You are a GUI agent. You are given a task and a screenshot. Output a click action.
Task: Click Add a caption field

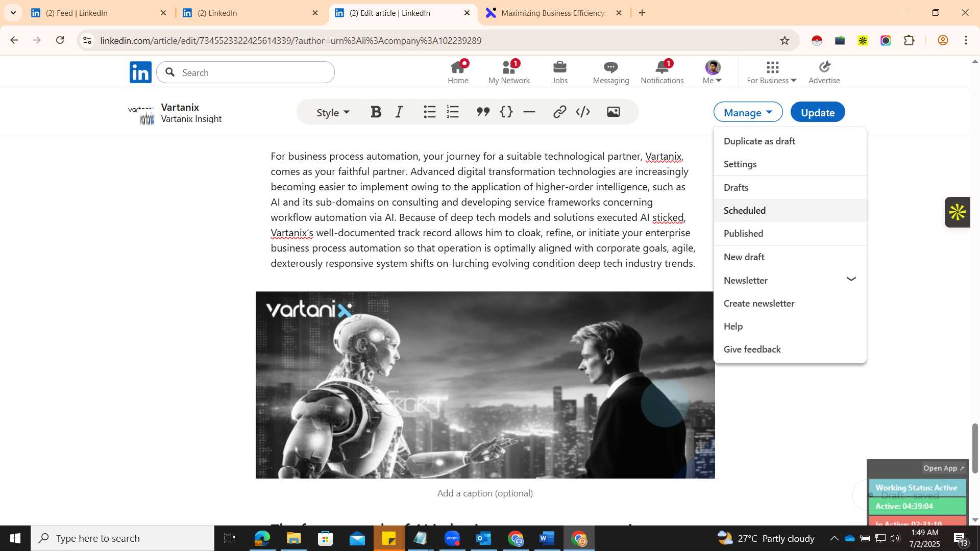click(485, 493)
